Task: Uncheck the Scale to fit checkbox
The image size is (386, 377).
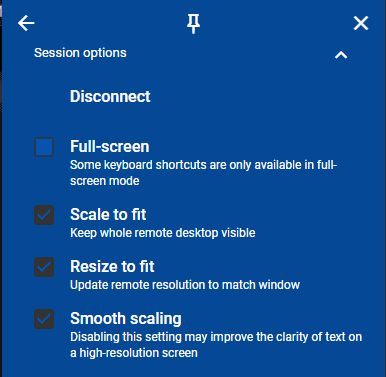Action: pos(44,215)
